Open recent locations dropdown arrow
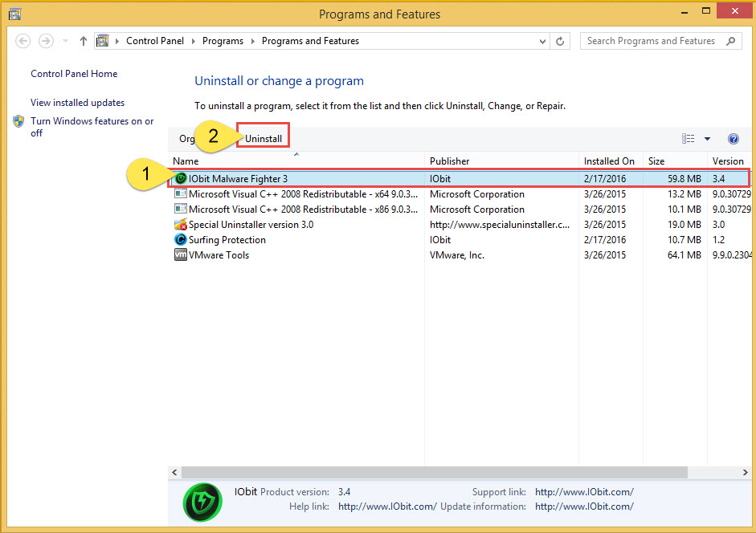This screenshot has height=533, width=756. (x=65, y=41)
